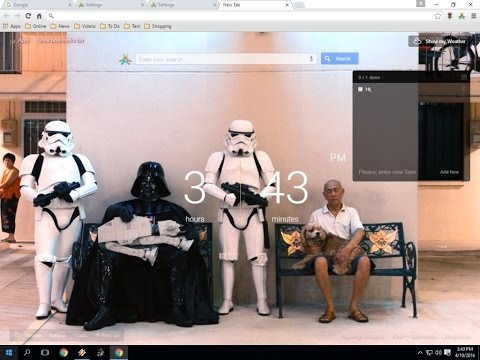Image resolution: width=480 pixels, height=360 pixels.
Task: Open the volume control in system tray
Action: (439, 352)
